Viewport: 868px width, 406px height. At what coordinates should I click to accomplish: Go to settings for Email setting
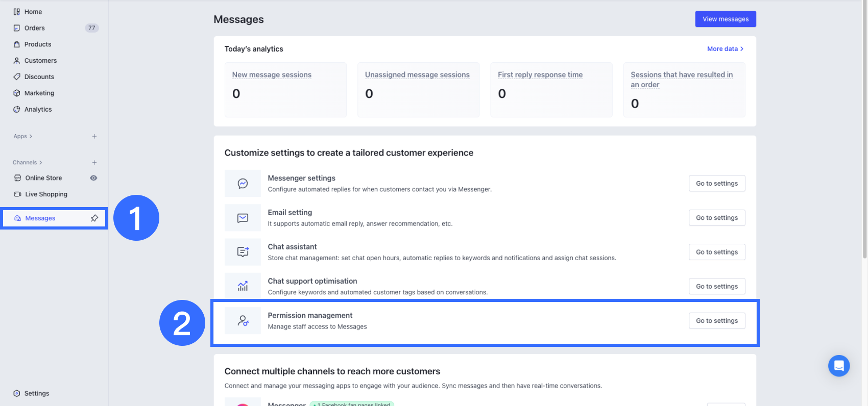click(717, 218)
